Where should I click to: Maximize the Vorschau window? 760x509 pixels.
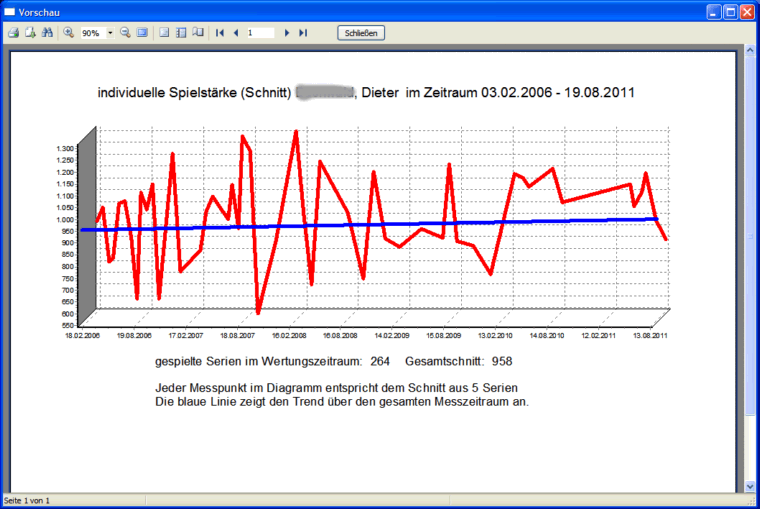tap(730, 12)
